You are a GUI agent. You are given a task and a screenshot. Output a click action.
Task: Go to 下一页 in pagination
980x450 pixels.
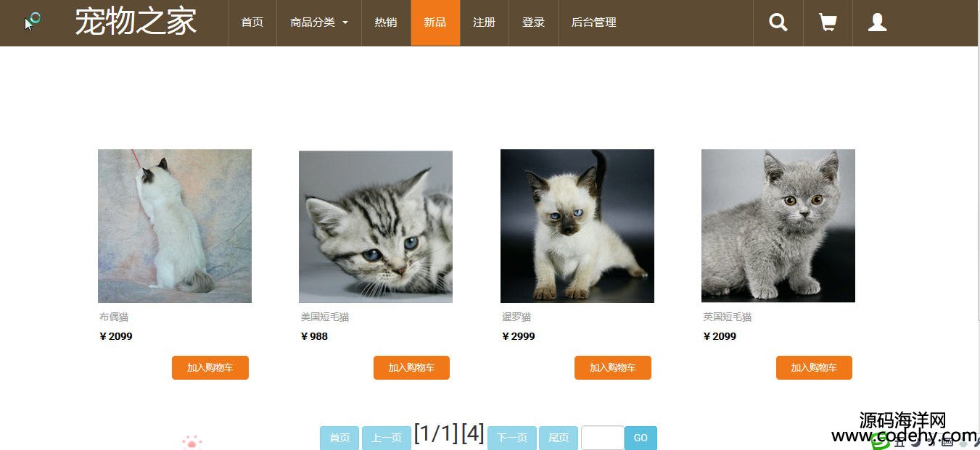(512, 438)
